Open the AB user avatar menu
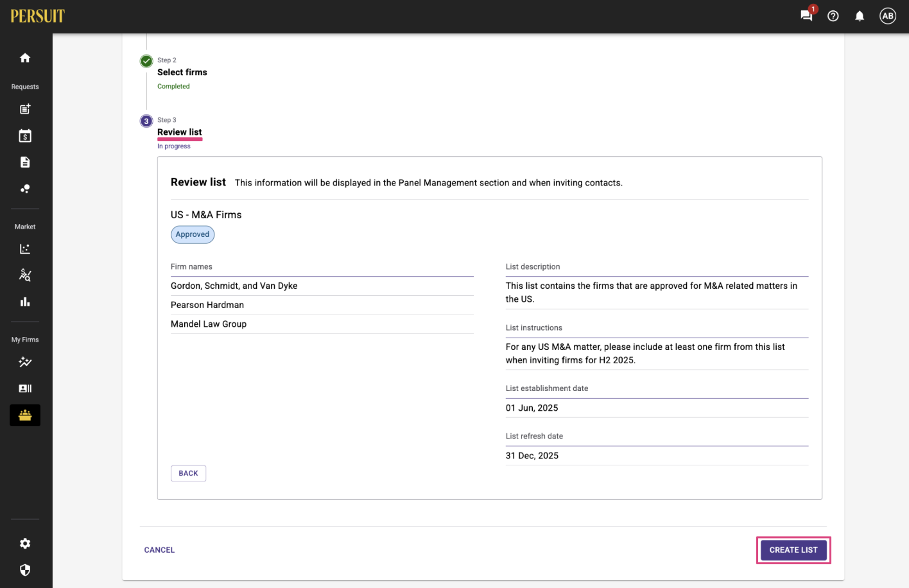 [888, 16]
